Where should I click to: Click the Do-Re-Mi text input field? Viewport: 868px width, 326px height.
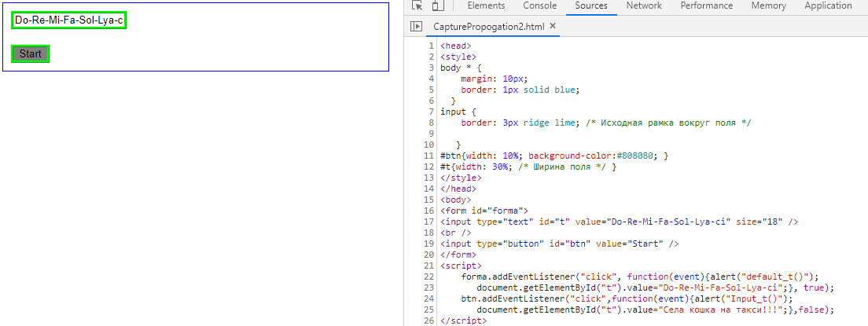[x=69, y=20]
